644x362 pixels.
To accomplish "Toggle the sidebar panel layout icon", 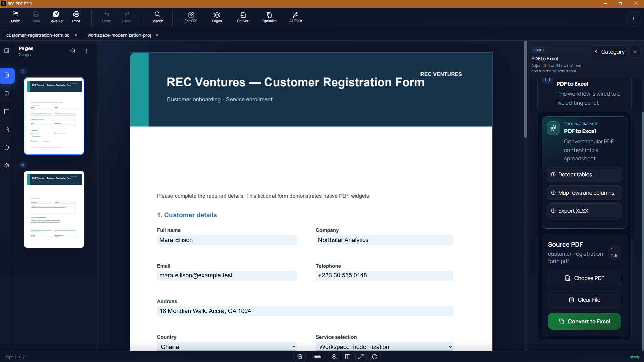I will pyautogui.click(x=7, y=51).
